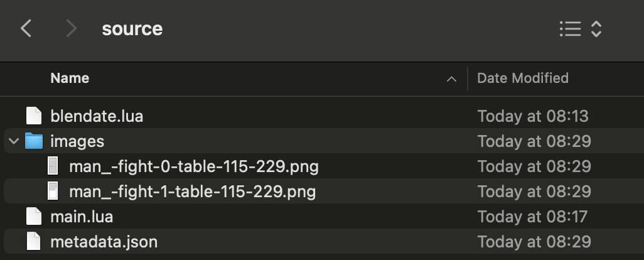Select man_-fight-1-table-115-229.png thumbnail icon
644x260 pixels.
[53, 192]
